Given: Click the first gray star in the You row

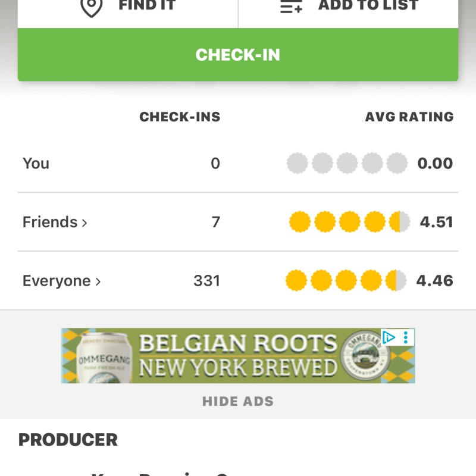Looking at the screenshot, I should coord(297,163).
